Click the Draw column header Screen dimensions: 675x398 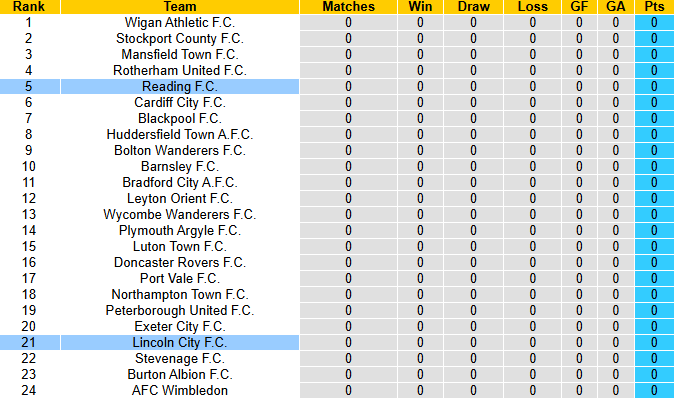pos(474,7)
